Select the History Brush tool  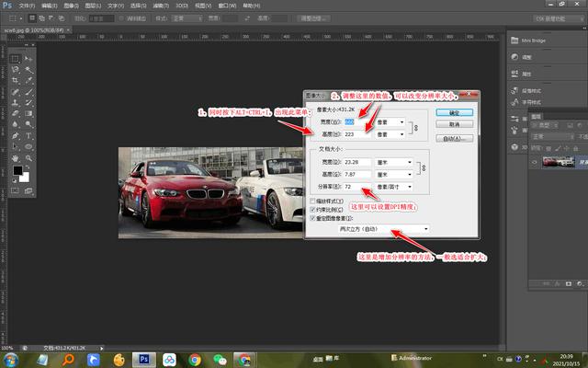tap(28, 102)
